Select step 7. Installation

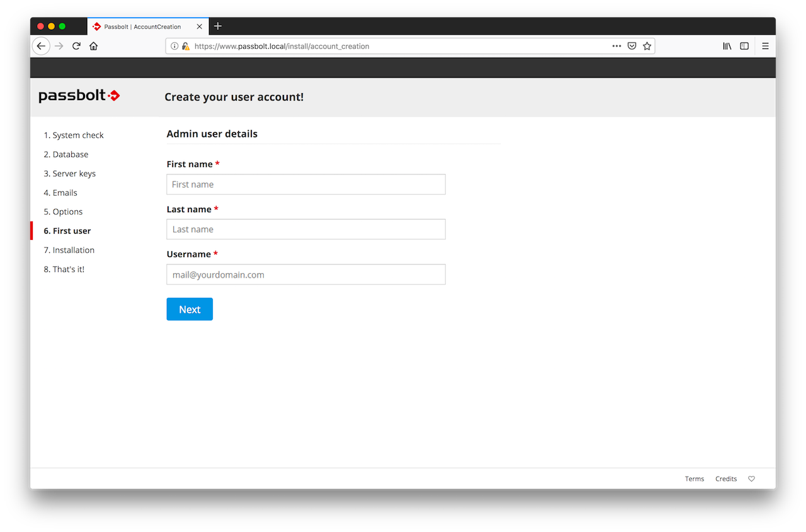pos(69,250)
